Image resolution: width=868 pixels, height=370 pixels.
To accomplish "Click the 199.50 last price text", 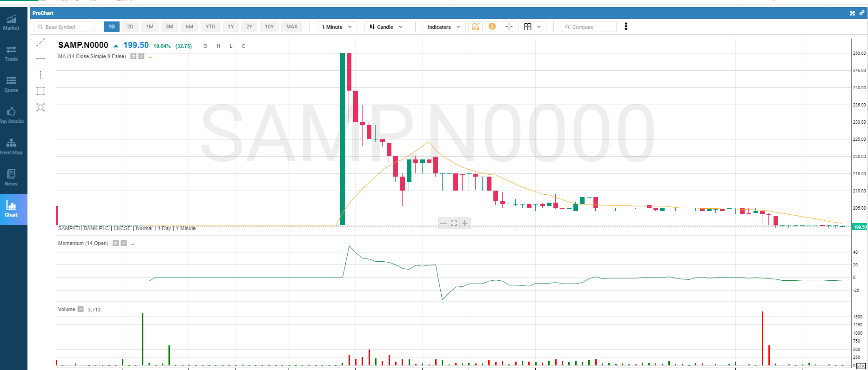I will click(x=136, y=45).
